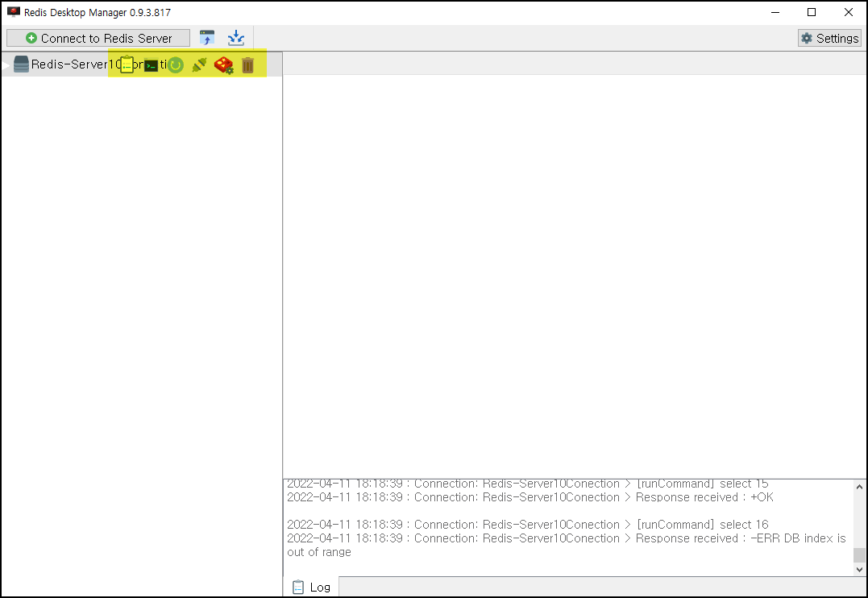Open server info clipboard icon

click(x=127, y=64)
